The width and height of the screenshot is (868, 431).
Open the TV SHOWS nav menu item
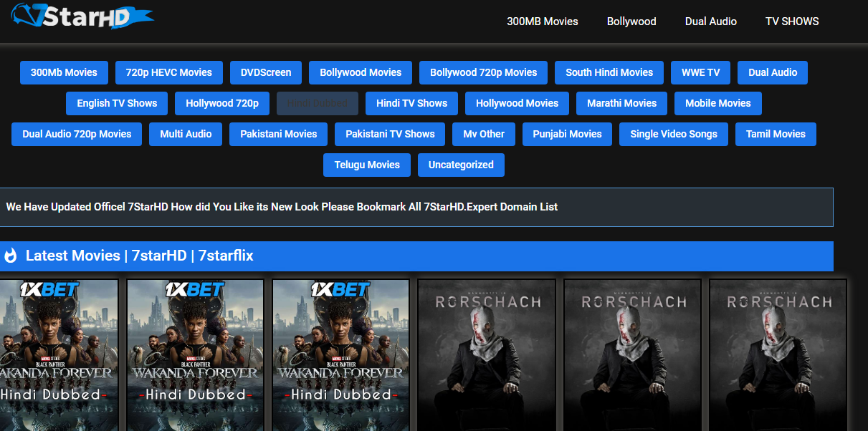pos(792,21)
